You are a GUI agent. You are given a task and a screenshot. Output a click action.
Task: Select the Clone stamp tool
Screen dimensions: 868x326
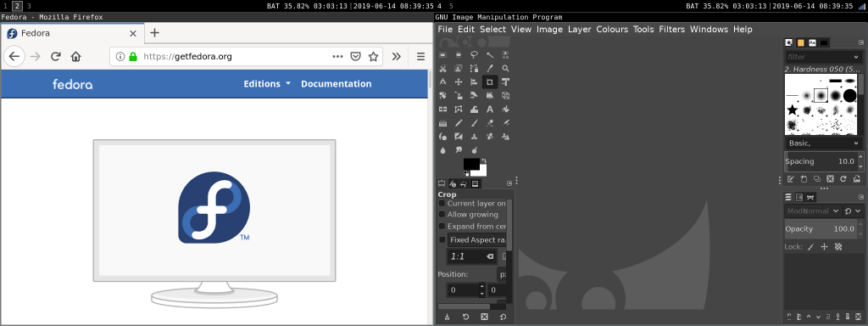pos(474,137)
